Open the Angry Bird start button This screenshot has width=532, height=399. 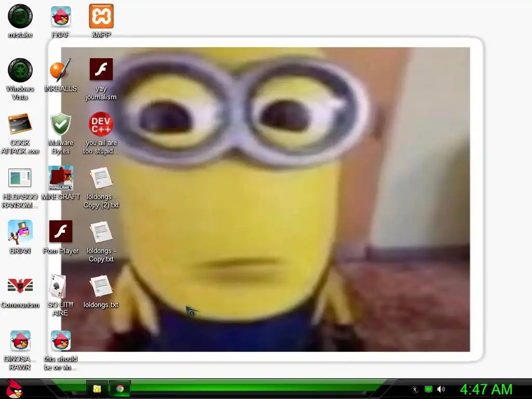tap(14, 389)
